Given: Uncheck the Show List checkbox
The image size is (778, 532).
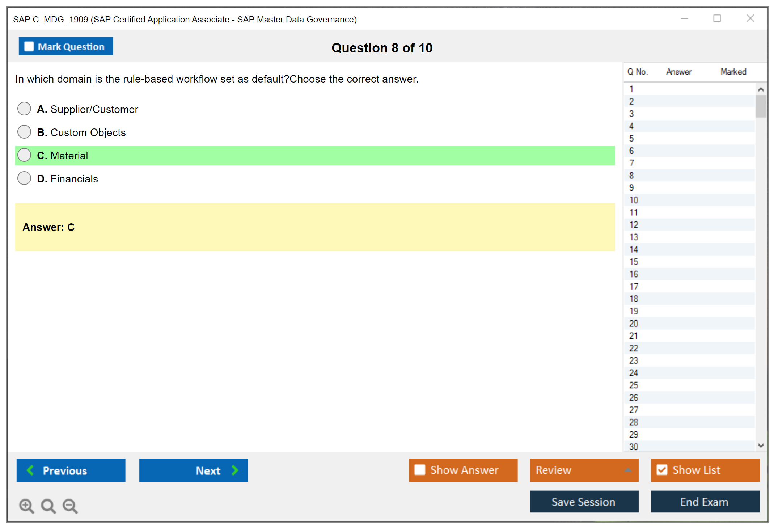Looking at the screenshot, I should (x=662, y=470).
